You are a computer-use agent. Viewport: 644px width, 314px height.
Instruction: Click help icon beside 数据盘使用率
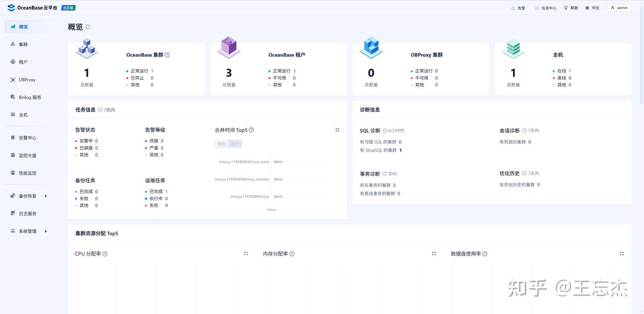[x=485, y=254]
